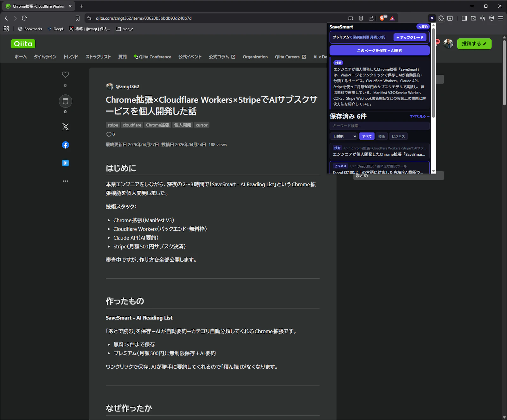Open 公式イベント in the nav bar
This screenshot has height=420, width=507.
190,57
